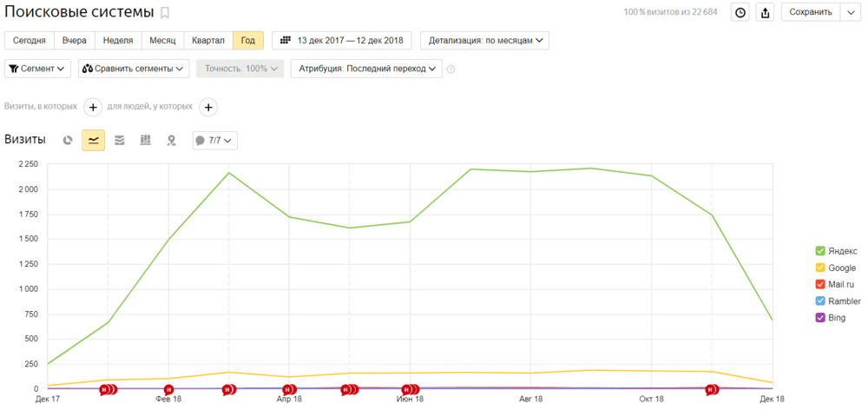
Task: Open Сравнить сегменты button
Action: click(134, 69)
